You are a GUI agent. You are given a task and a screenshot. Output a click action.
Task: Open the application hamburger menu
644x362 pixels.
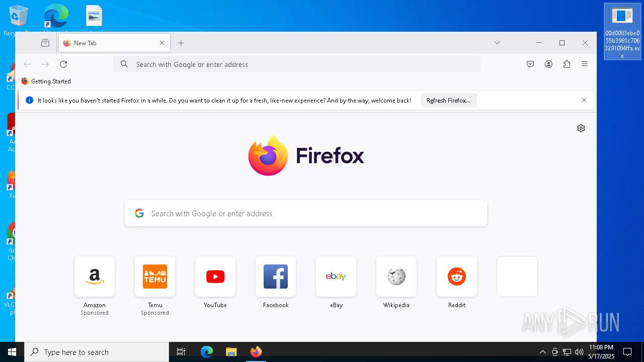(585, 64)
